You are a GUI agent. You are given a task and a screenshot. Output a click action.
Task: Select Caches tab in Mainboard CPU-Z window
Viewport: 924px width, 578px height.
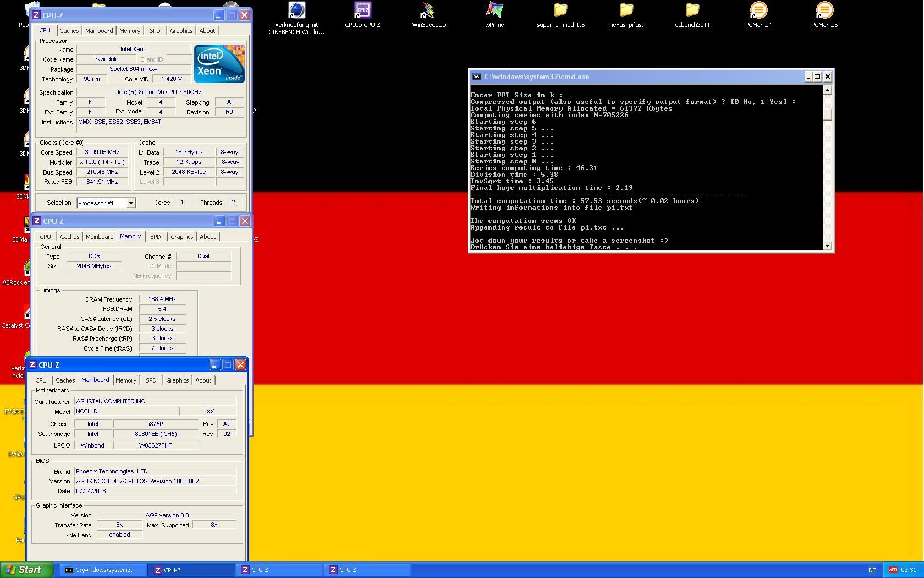(x=65, y=380)
